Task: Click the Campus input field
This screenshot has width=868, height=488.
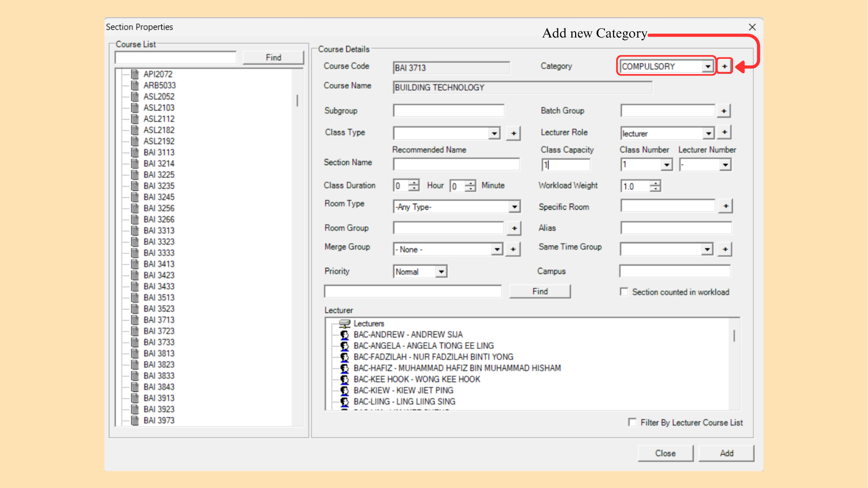Action: (675, 271)
